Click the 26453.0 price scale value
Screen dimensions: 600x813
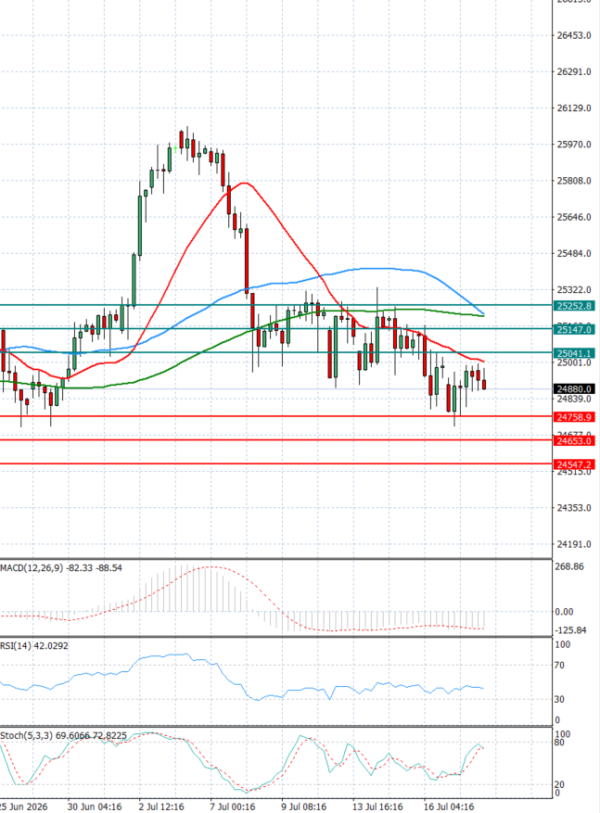[x=574, y=35]
